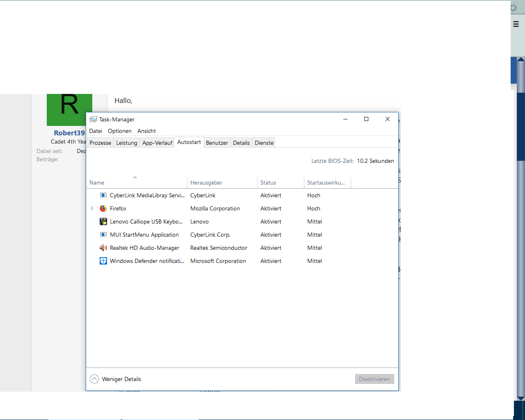
Task: Click Microsoft Corporation publisher cell
Action: (218, 261)
